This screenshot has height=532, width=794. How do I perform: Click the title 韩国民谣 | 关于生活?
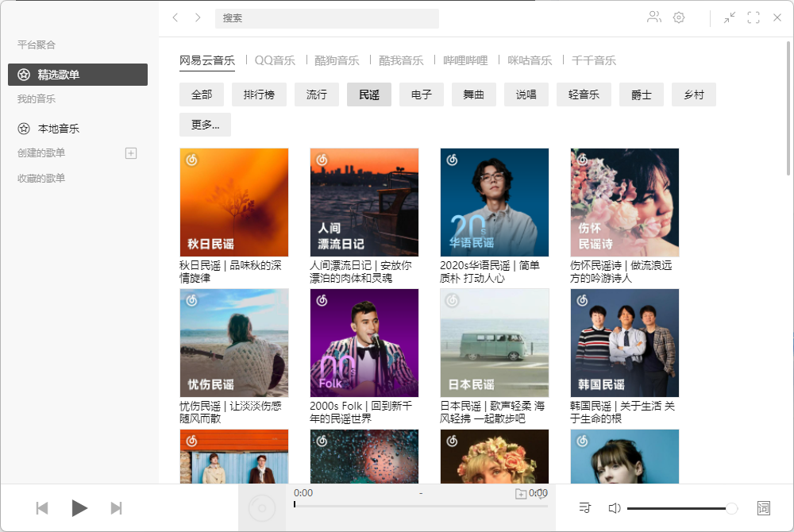[622, 413]
